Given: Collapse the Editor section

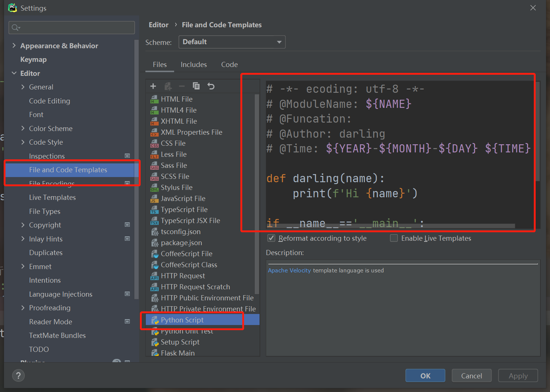Looking at the screenshot, I should pyautogui.click(x=14, y=73).
